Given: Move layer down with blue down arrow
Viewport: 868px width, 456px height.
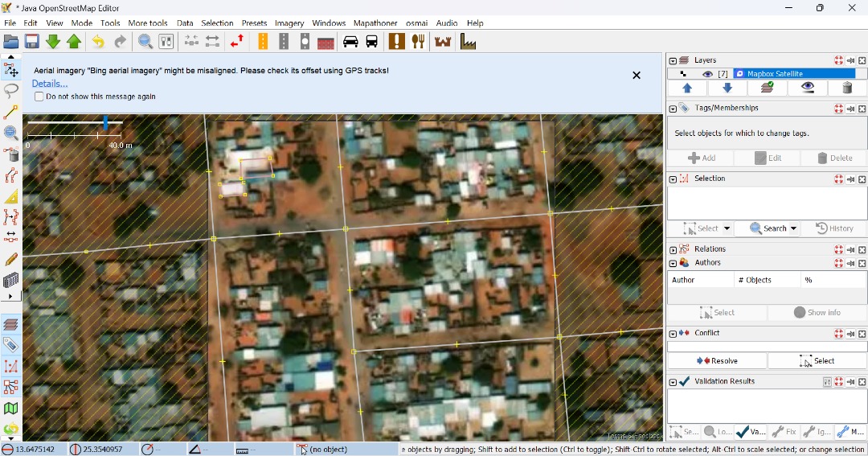Looking at the screenshot, I should pos(727,88).
